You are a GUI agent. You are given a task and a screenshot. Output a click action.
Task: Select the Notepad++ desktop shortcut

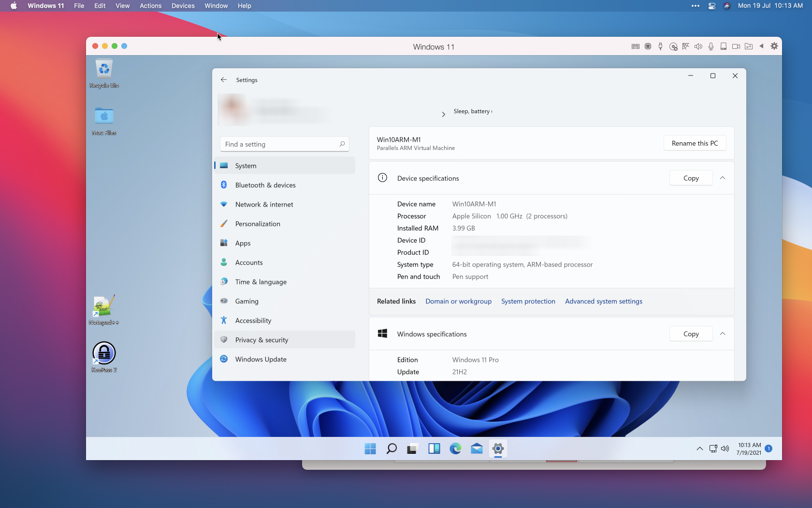pyautogui.click(x=104, y=310)
